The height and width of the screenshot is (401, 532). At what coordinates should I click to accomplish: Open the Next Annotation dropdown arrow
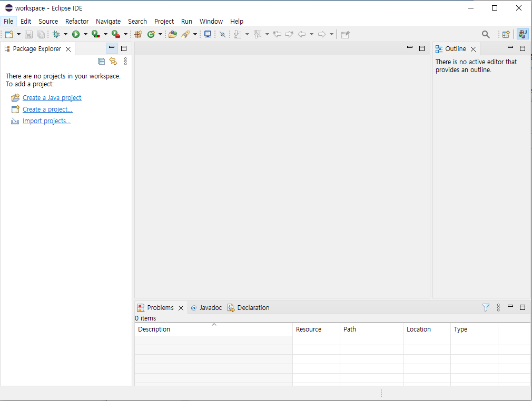(x=247, y=34)
